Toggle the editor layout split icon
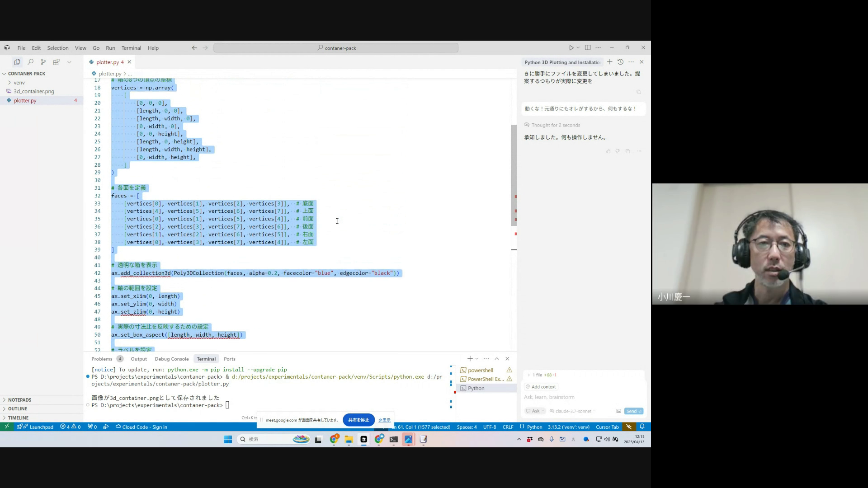The image size is (868, 488). tap(587, 47)
